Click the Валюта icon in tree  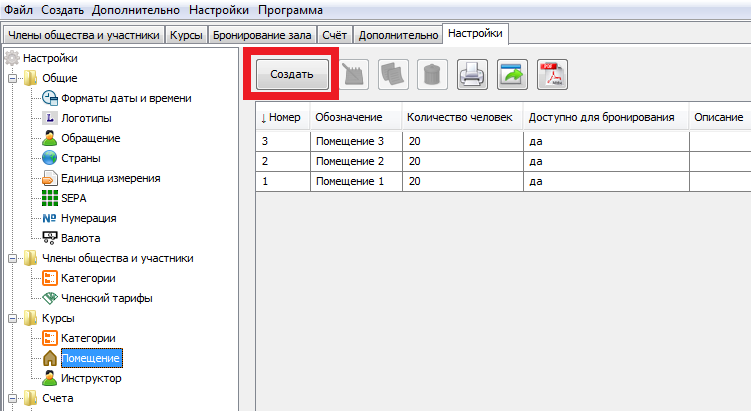(50, 238)
